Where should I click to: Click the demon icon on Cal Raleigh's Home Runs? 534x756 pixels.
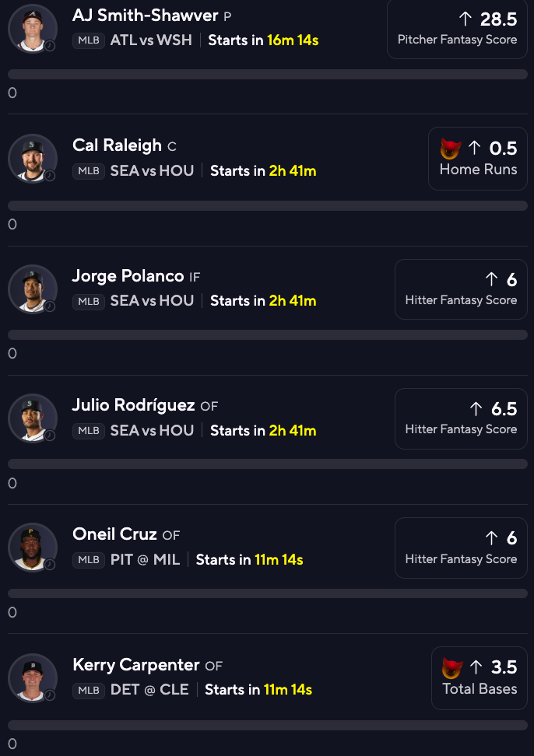tap(451, 148)
